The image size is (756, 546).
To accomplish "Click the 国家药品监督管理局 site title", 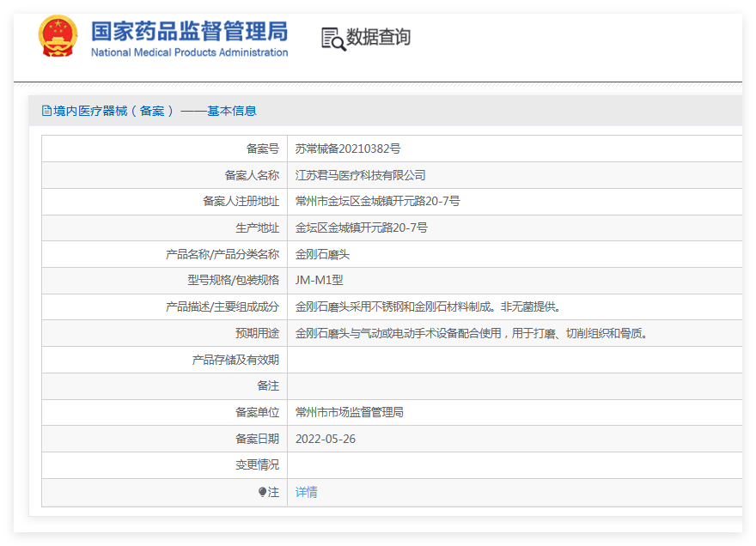I will click(189, 31).
